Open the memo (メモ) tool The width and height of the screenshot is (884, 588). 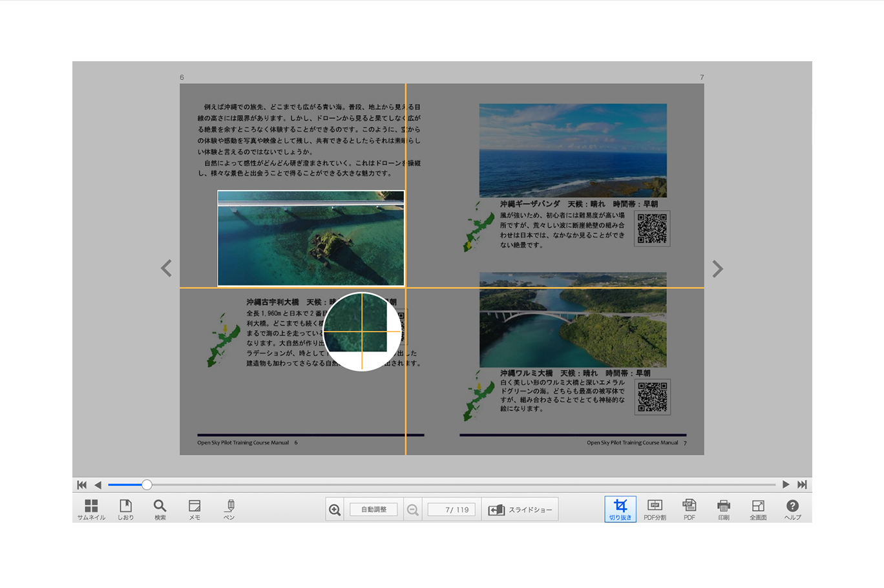coord(195,509)
